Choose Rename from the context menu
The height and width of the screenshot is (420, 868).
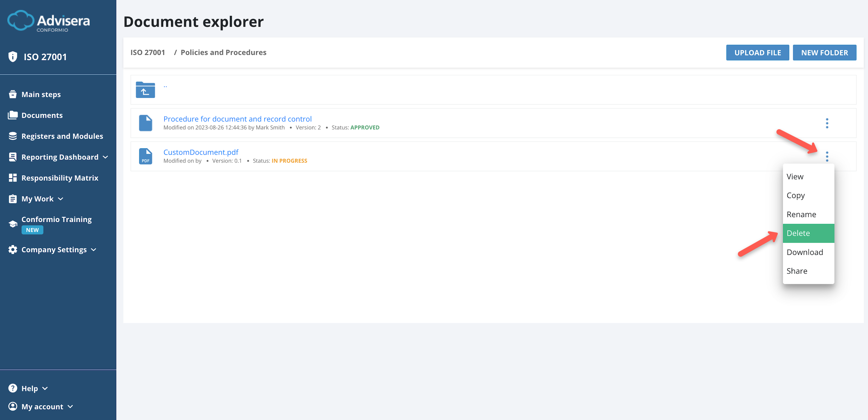[801, 214]
